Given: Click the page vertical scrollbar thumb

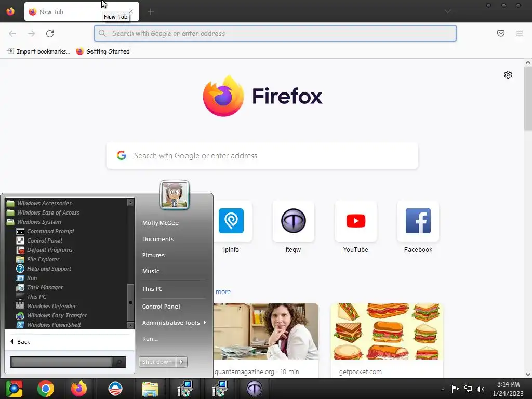Looking at the screenshot, I should click(x=528, y=98).
